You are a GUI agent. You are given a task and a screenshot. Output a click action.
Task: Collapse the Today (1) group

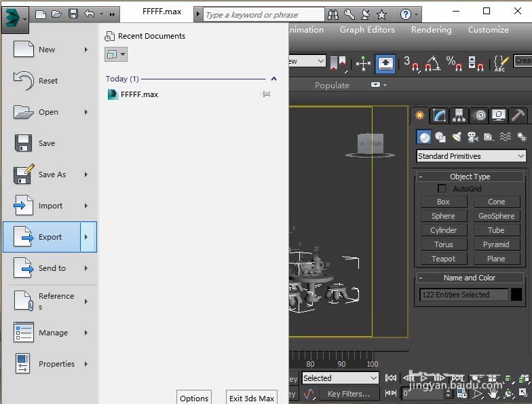pos(274,79)
